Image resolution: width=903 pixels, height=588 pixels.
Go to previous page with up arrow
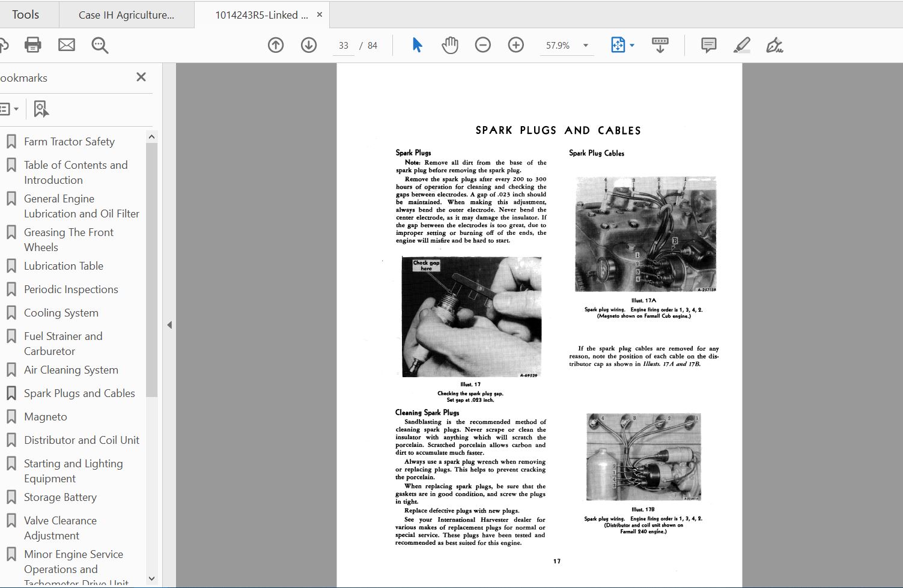[276, 45]
